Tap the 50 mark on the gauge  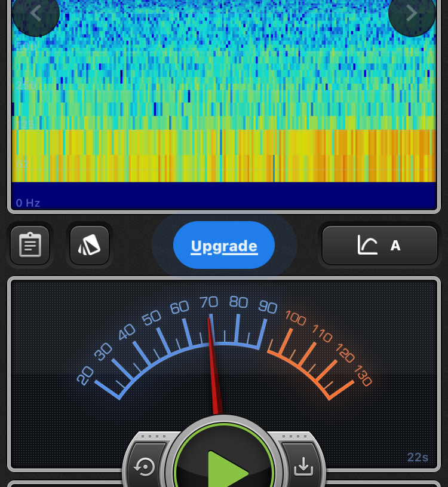[152, 317]
